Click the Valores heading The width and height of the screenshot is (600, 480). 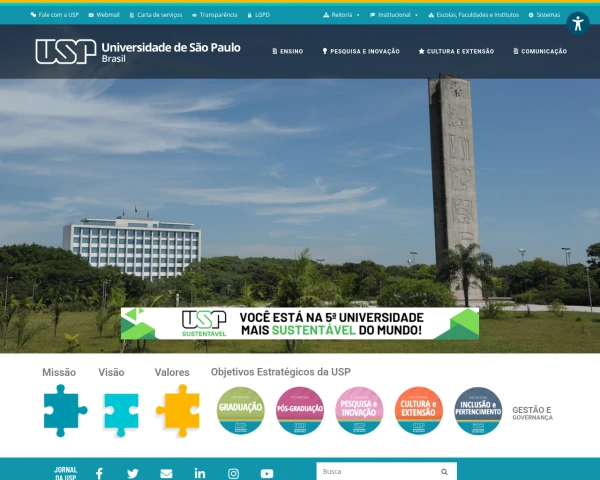coord(172,372)
